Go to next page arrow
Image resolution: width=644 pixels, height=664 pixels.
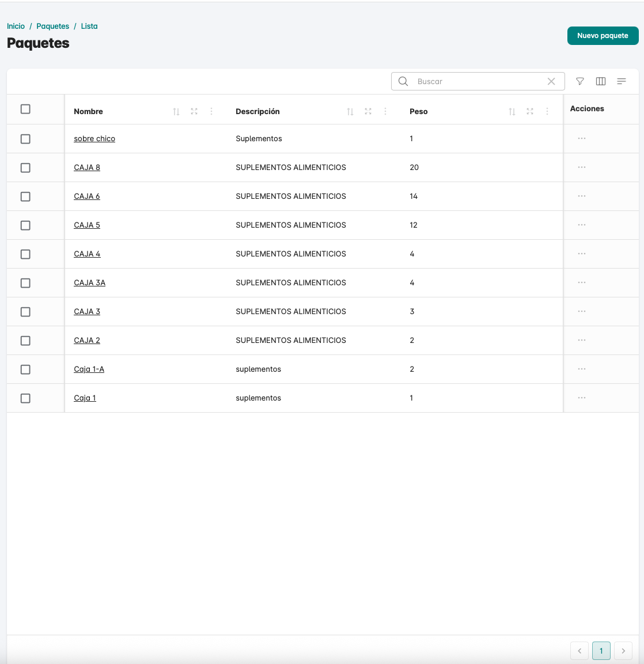(x=623, y=651)
